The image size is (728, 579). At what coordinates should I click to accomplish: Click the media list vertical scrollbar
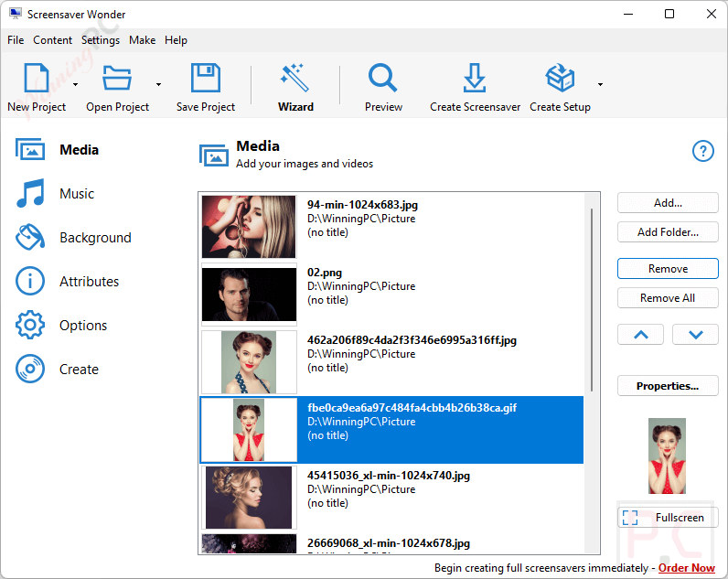pyautogui.click(x=592, y=299)
